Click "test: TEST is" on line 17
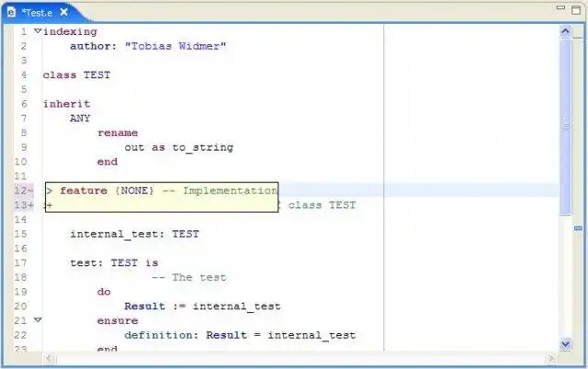This screenshot has height=369, width=588. [x=114, y=263]
